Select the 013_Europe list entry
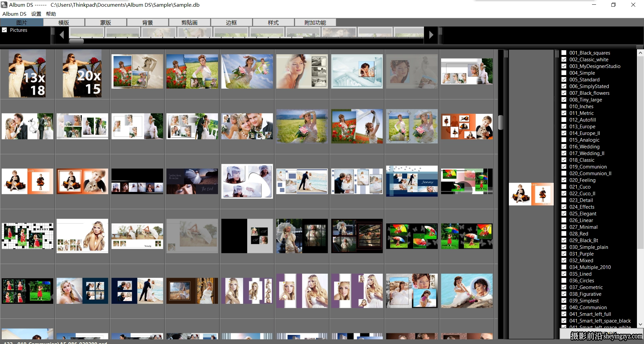 click(582, 127)
